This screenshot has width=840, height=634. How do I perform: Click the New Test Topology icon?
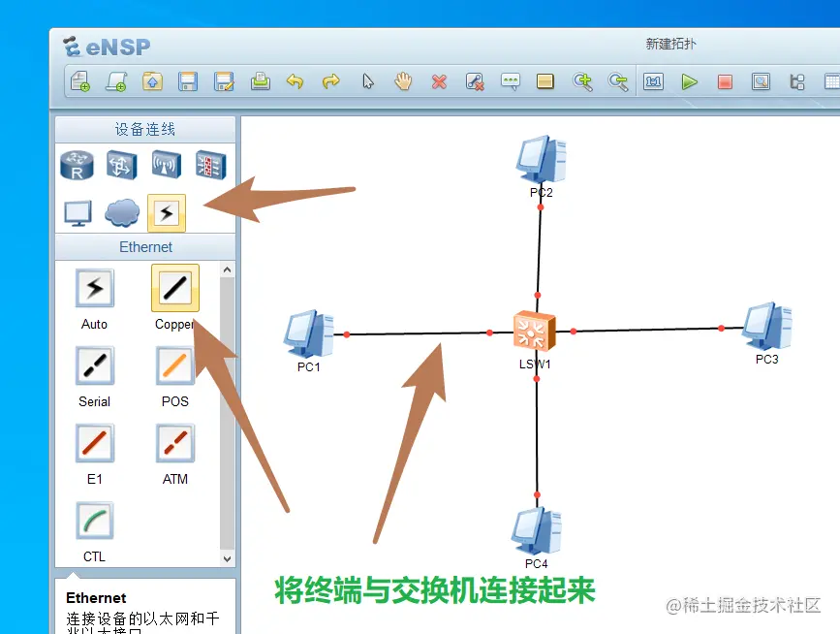(x=116, y=81)
